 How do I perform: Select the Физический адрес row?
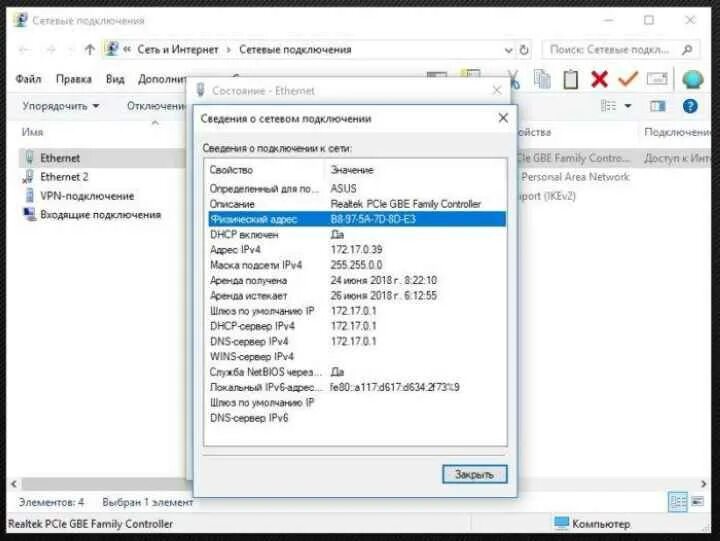[x=357, y=219]
